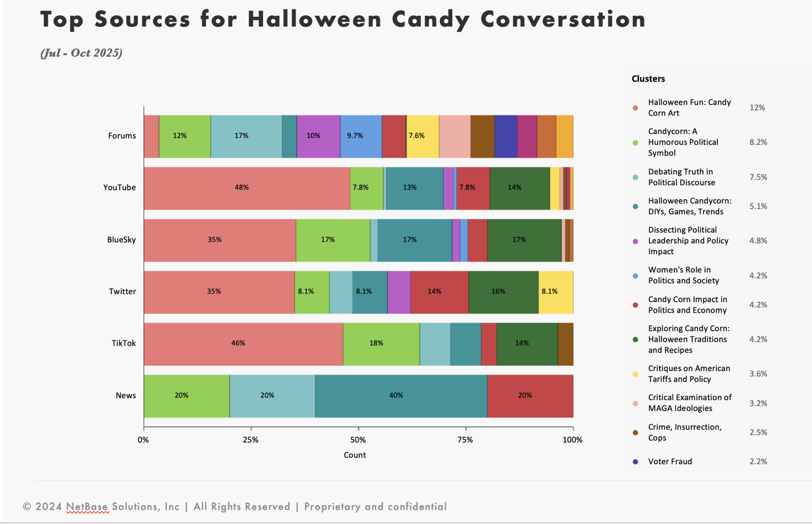Select the Critical Examination of MAGA Ideologies label
Screen dimensions: 812x524
tap(689, 403)
